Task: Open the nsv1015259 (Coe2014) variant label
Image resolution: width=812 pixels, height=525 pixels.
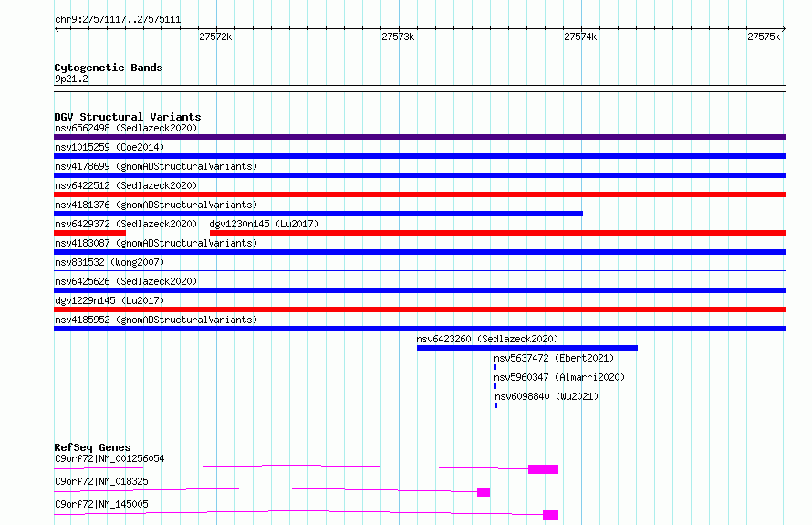Action: click(x=109, y=147)
